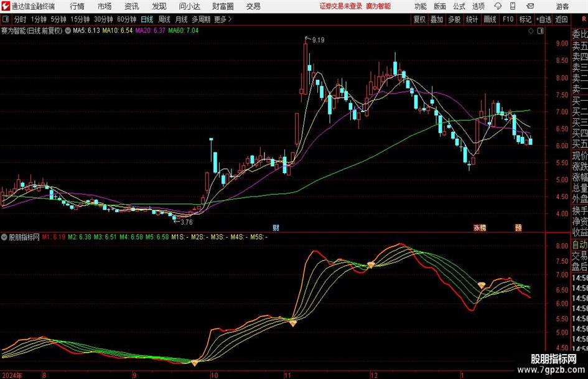Open the 行情 menu
The height and width of the screenshot is (379, 588).
(77, 6)
